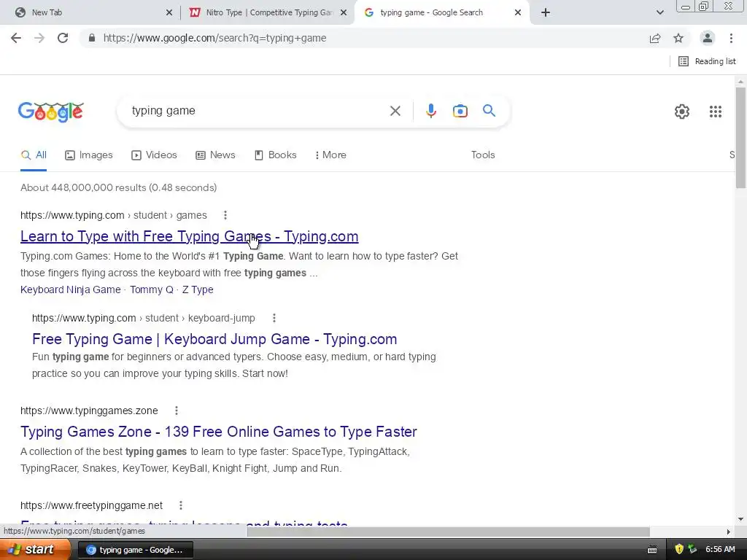Open the Windows start menu
The height and width of the screenshot is (560, 747).
35,550
